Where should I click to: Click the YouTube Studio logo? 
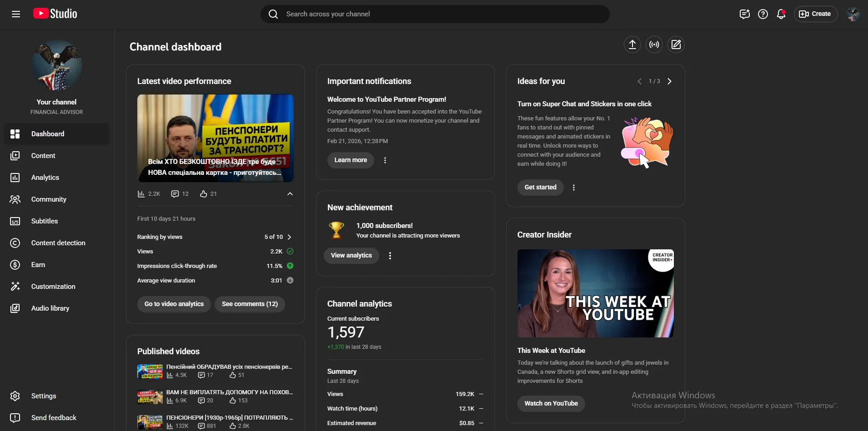coord(55,14)
